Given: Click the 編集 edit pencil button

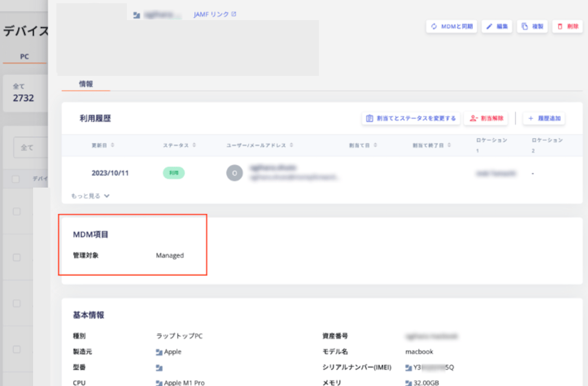Looking at the screenshot, I should (497, 26).
